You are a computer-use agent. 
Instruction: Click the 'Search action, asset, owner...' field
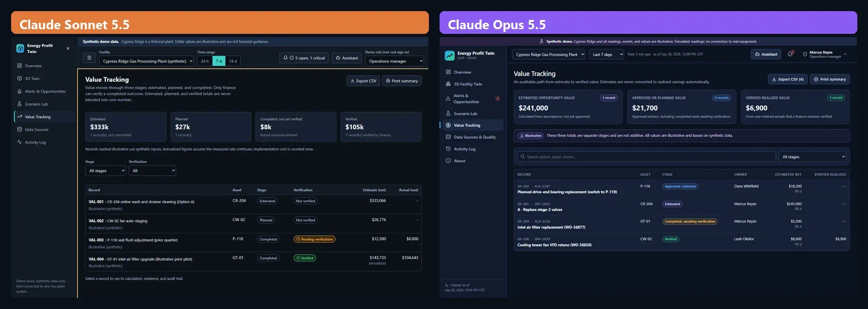click(646, 157)
